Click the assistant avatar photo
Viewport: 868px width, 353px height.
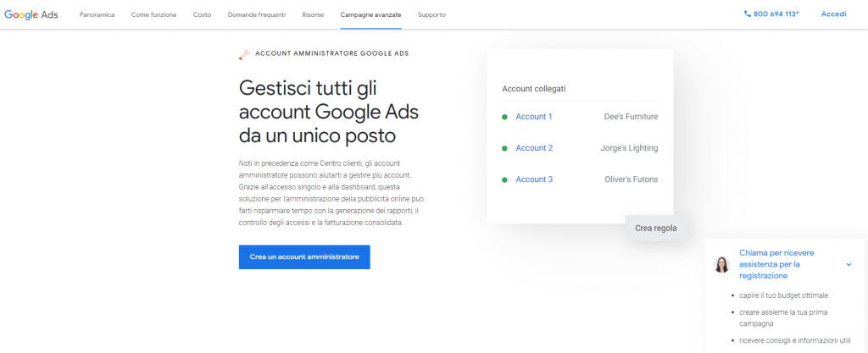coord(722,265)
